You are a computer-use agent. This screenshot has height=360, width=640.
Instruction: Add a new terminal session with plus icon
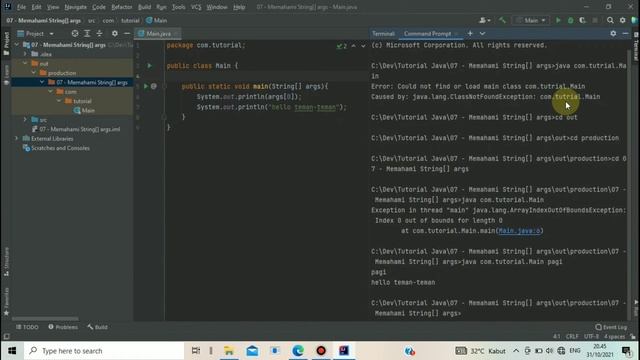[x=470, y=33]
